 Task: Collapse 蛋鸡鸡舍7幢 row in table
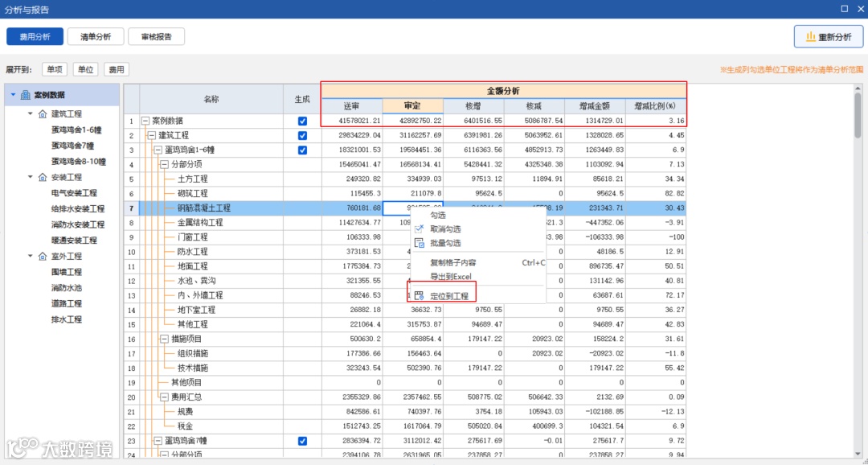(158, 441)
